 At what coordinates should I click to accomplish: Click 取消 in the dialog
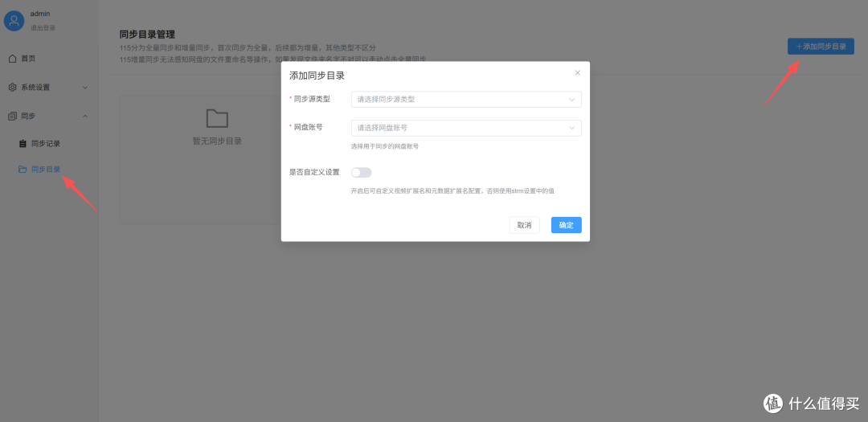tap(524, 225)
